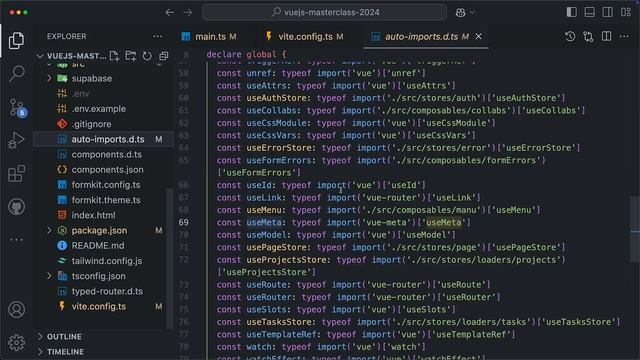Open changes compare icon in editor toolbar
This screenshot has height=360, width=640.
(588, 36)
